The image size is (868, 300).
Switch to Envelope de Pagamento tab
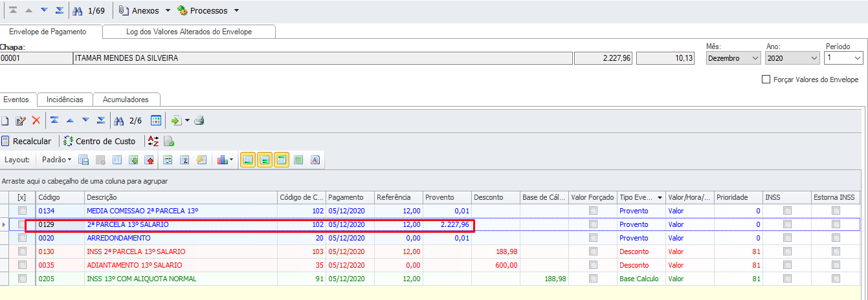(47, 32)
